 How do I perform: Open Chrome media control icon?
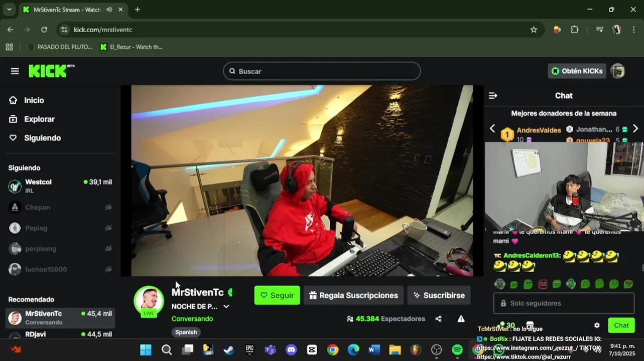(599, 30)
